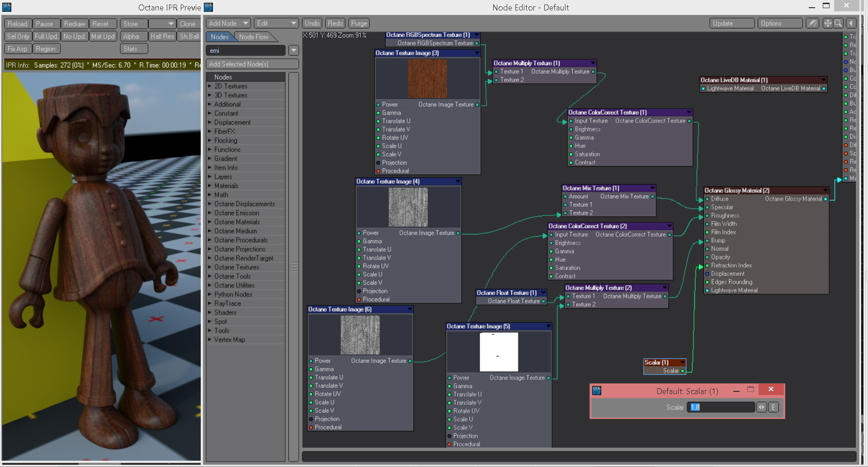The image size is (868, 467).
Task: Click the Undo button
Action: tap(312, 23)
